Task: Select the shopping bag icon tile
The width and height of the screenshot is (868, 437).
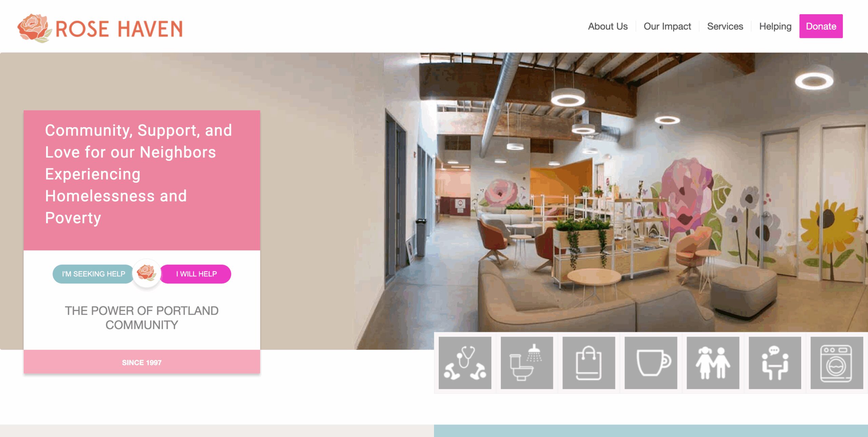Action: point(589,363)
